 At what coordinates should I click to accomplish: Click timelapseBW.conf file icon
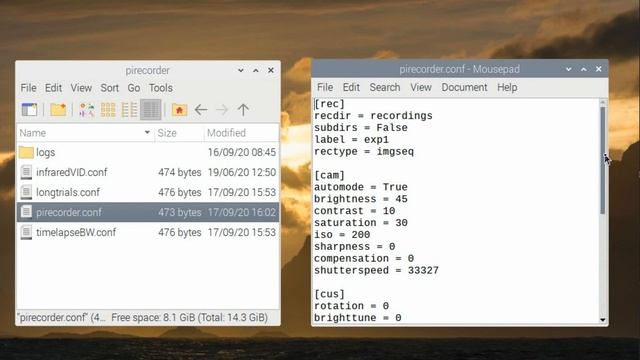pyautogui.click(x=26, y=232)
